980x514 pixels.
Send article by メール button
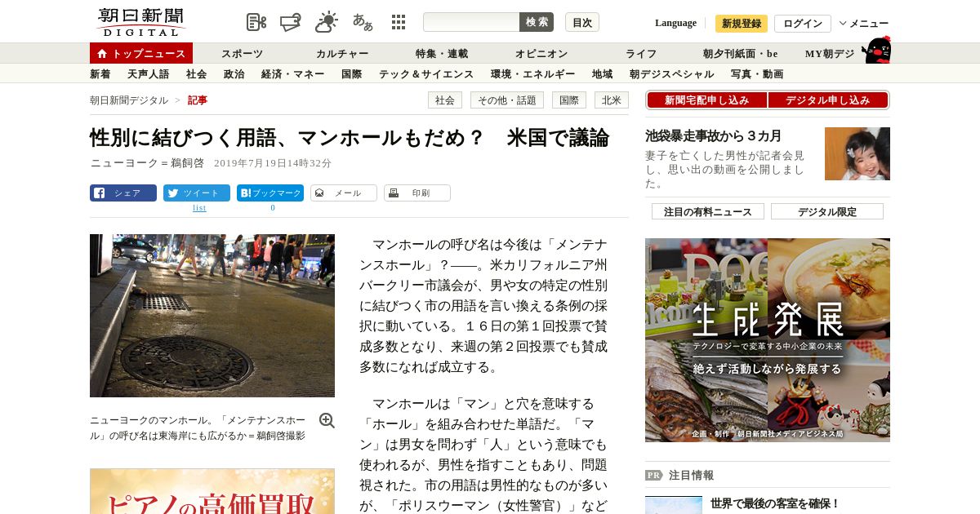coord(344,193)
